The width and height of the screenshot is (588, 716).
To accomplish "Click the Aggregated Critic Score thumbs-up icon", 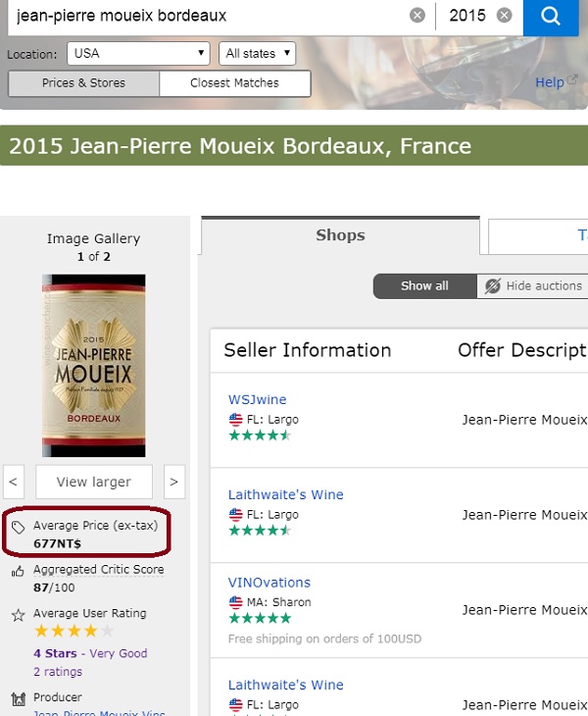I will 18,570.
